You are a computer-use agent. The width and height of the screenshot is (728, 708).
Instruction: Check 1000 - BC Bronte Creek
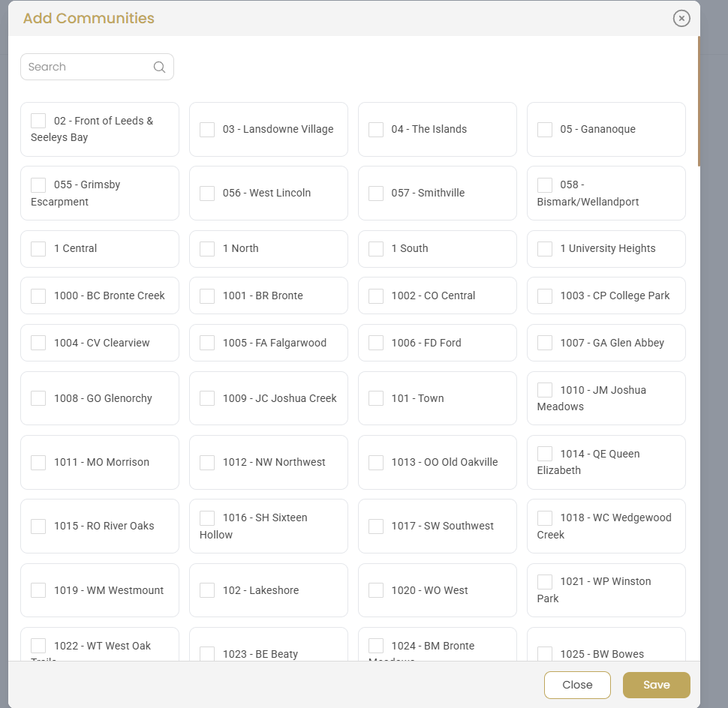pos(38,295)
